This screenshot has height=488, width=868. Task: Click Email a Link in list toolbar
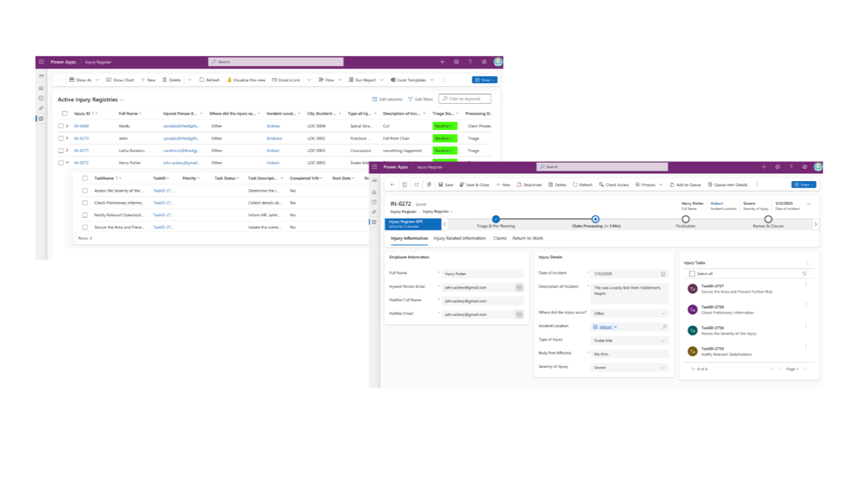(x=286, y=80)
